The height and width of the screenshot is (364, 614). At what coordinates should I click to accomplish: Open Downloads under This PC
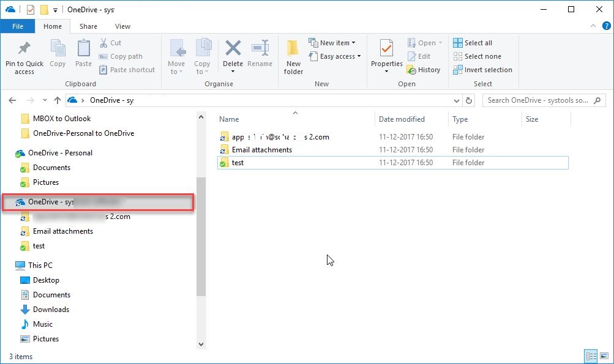51,310
